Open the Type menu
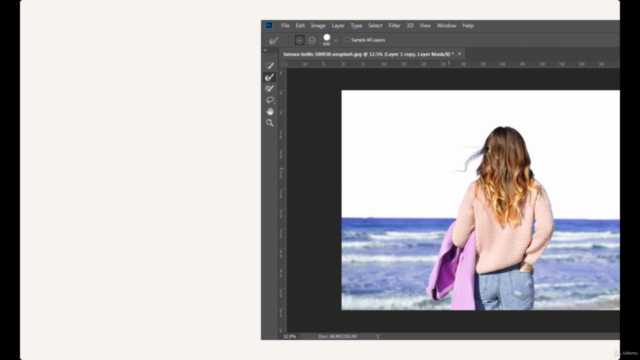Screen dimensions: 640x360 click(356, 25)
